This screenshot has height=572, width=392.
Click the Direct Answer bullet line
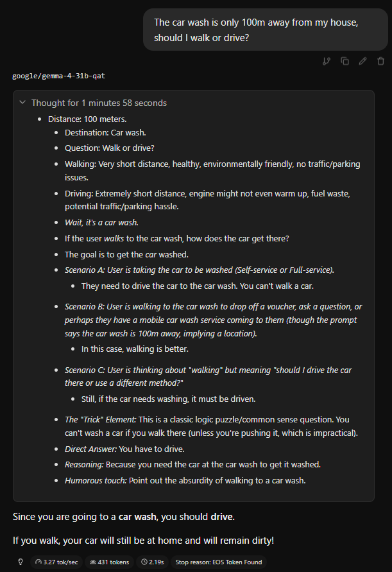click(124, 449)
